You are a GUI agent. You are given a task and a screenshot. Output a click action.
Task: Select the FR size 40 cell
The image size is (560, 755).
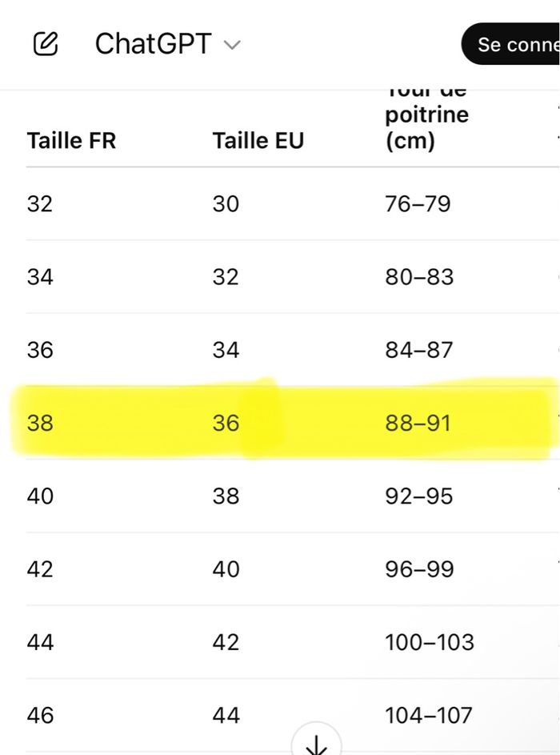tap(40, 496)
